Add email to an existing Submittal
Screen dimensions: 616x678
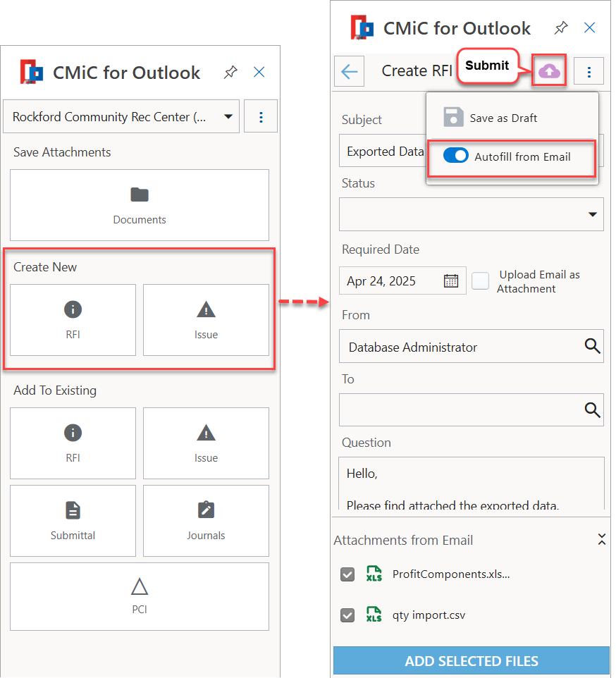tap(73, 521)
